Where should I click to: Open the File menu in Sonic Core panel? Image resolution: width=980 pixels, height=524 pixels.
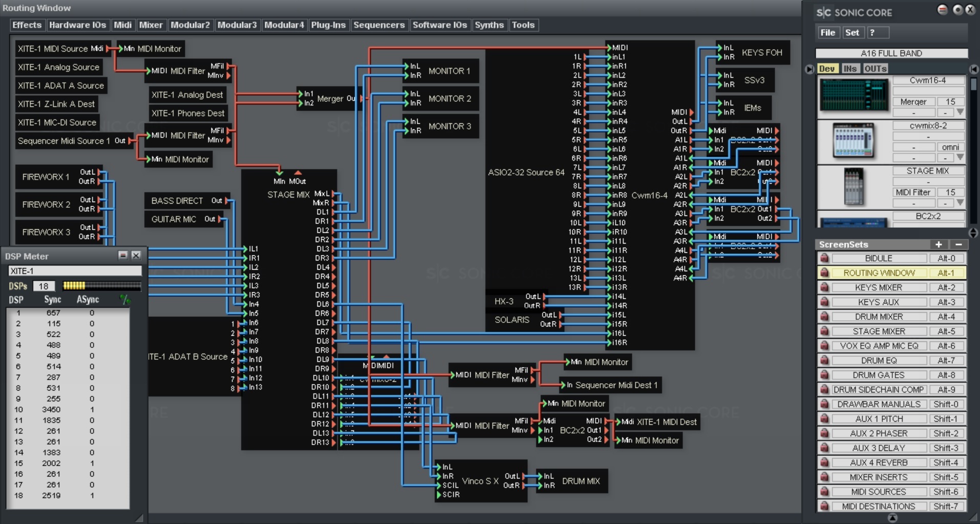(828, 33)
